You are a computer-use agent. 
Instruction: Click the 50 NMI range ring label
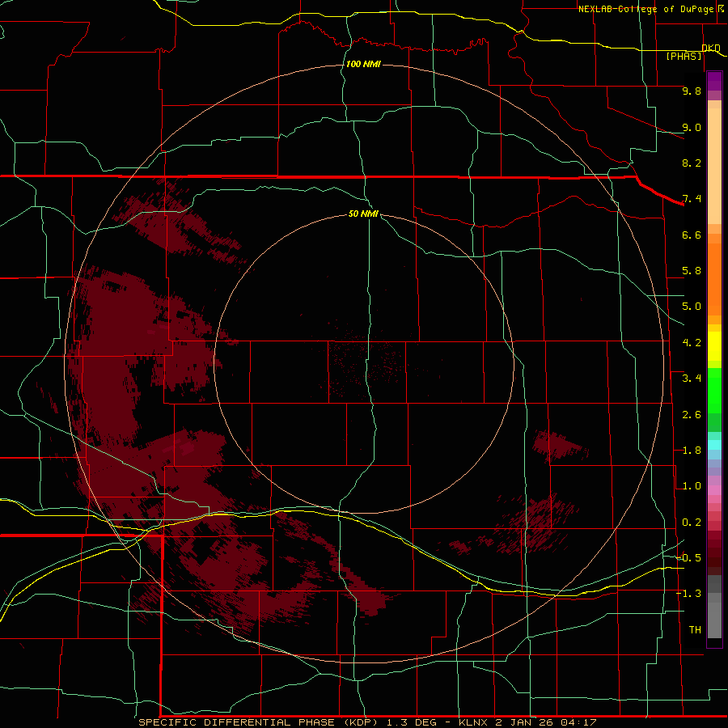coord(363,214)
